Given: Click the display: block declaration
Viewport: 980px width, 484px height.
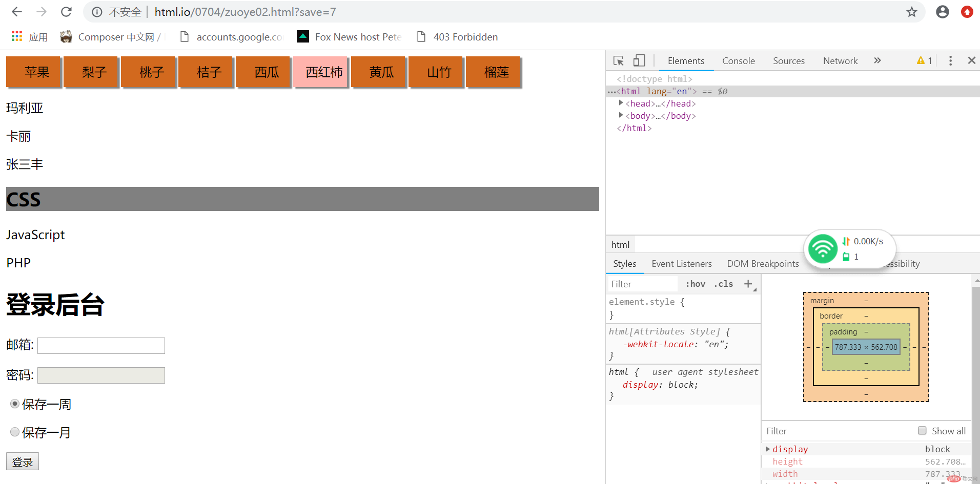Looking at the screenshot, I should (x=660, y=385).
